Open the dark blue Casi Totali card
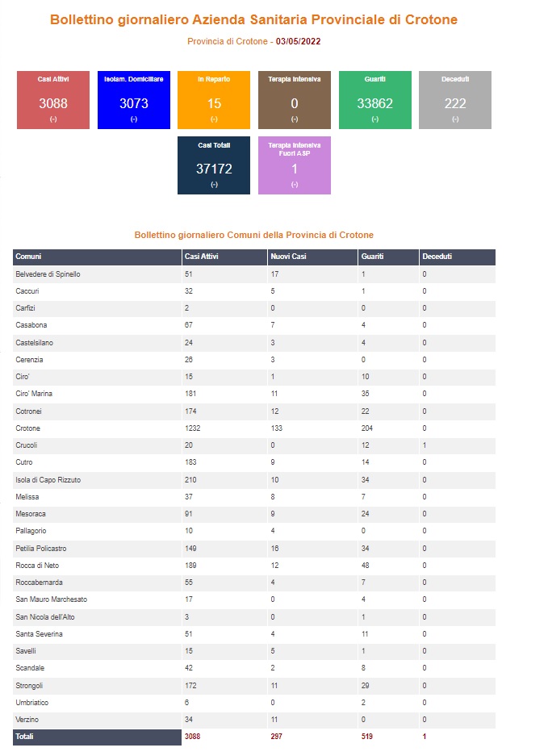 coord(214,165)
